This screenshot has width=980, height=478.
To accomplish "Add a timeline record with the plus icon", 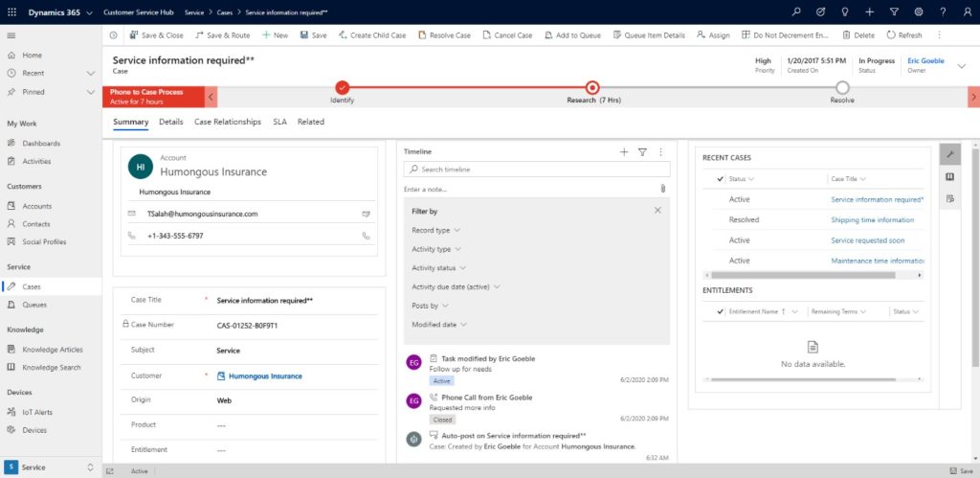I will [x=624, y=152].
